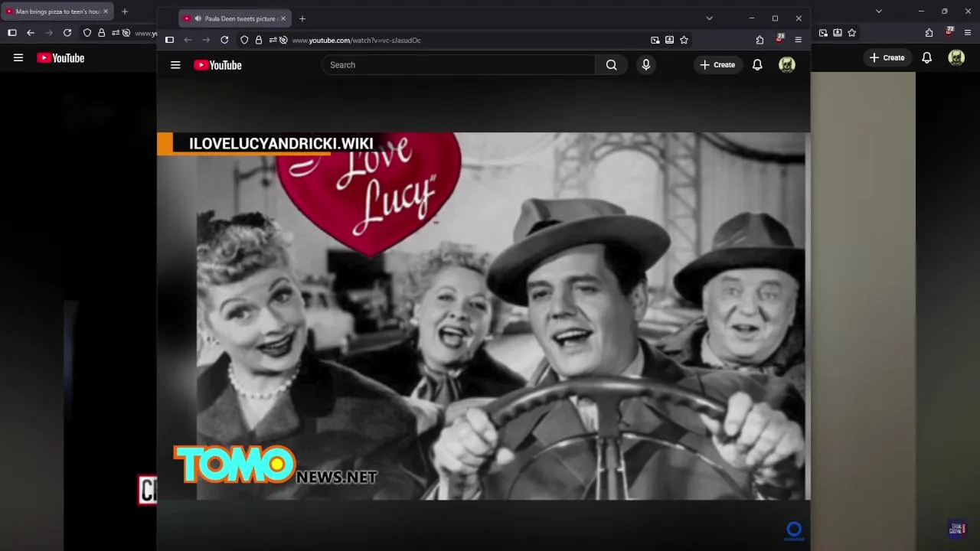
Task: Reload the page in the front window
Action: (224, 40)
